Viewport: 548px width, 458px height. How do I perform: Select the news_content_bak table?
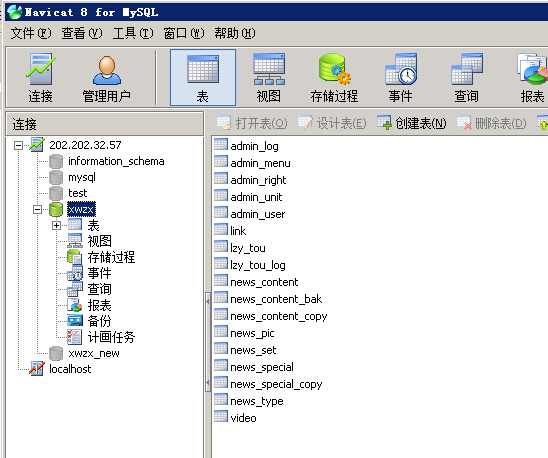(x=276, y=299)
